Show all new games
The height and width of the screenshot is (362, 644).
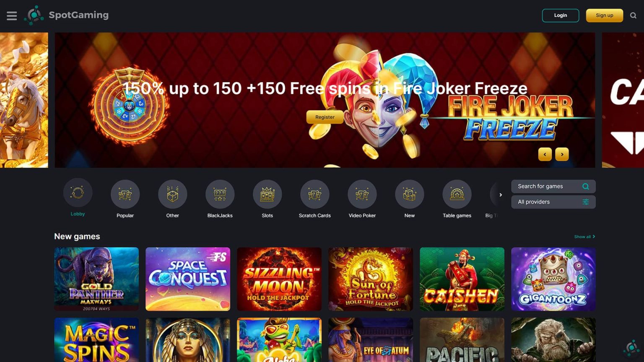(584, 237)
